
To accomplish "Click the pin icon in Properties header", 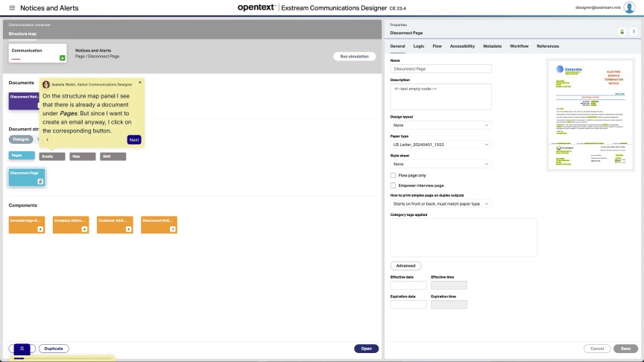I will (x=633, y=31).
